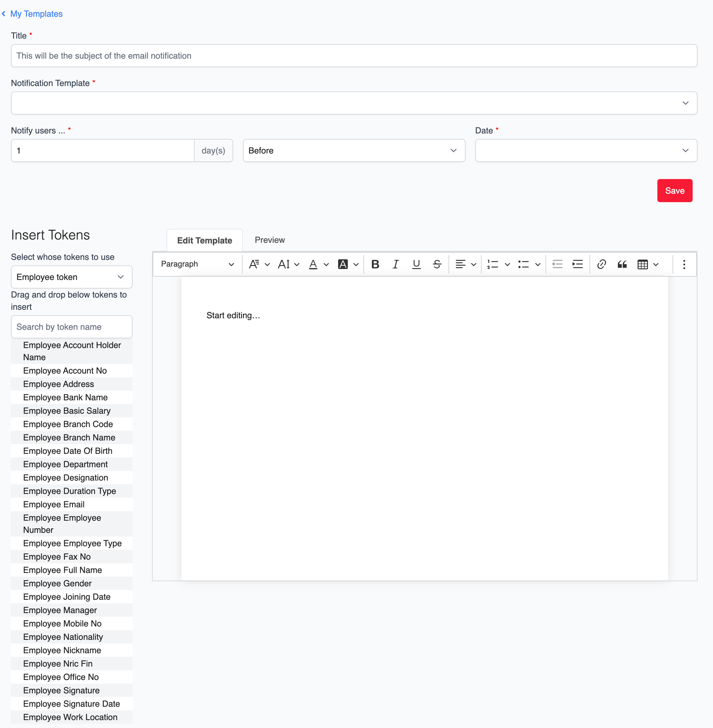Screen dimensions: 713x728
Task: Open the Paragraph heading dropdown
Action: pyautogui.click(x=197, y=264)
